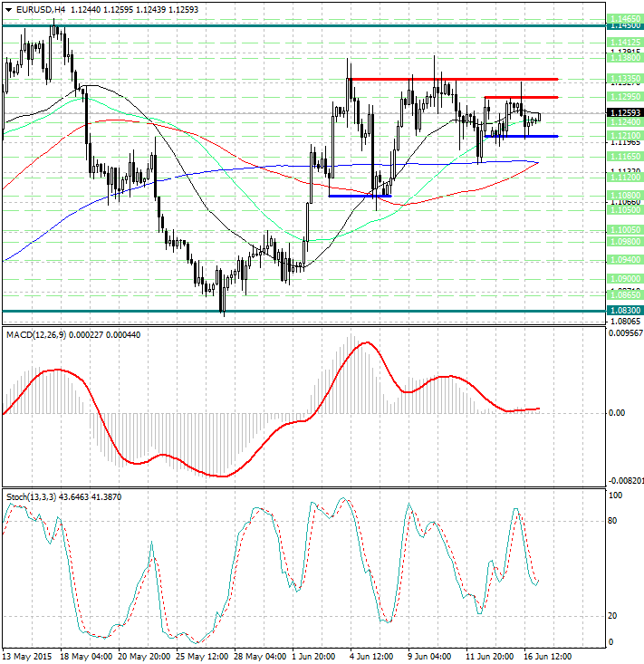
Task: Select the upper long red resistance line
Action: coord(453,80)
